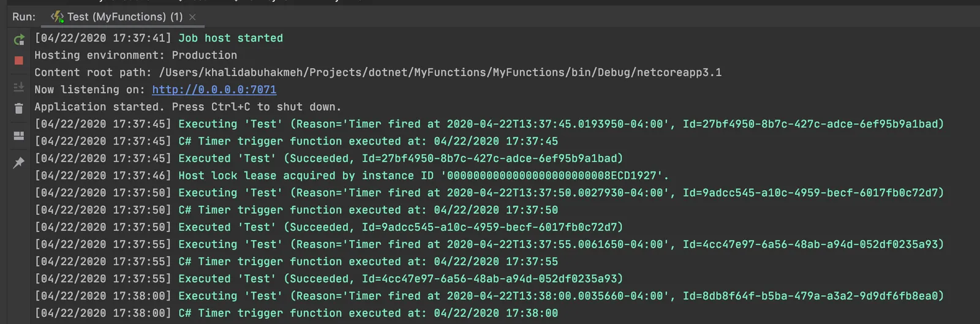Screen dimensions: 980x324
Task: Click Executing 'Test' line fired at 13:37:50
Action: click(x=489, y=193)
